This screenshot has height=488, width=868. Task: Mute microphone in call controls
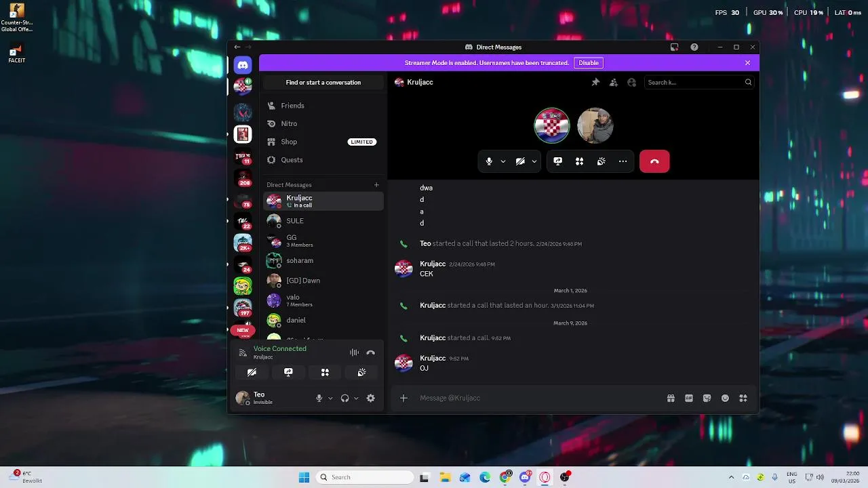[489, 161]
